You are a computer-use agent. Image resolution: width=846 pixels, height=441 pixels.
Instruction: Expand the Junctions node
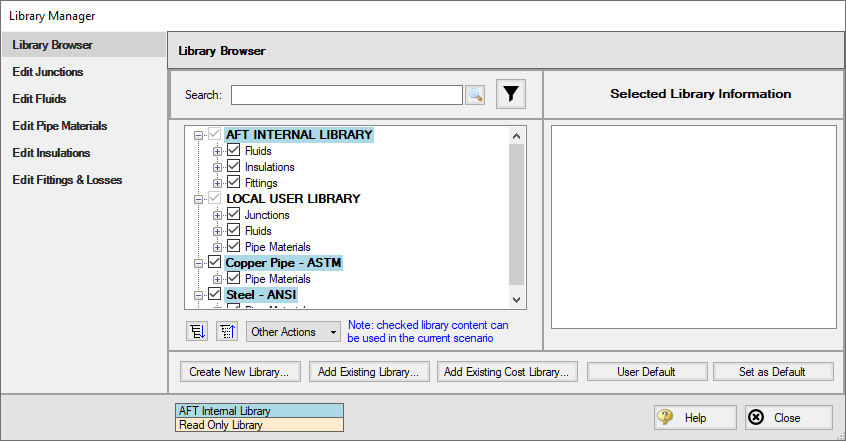coord(217,215)
